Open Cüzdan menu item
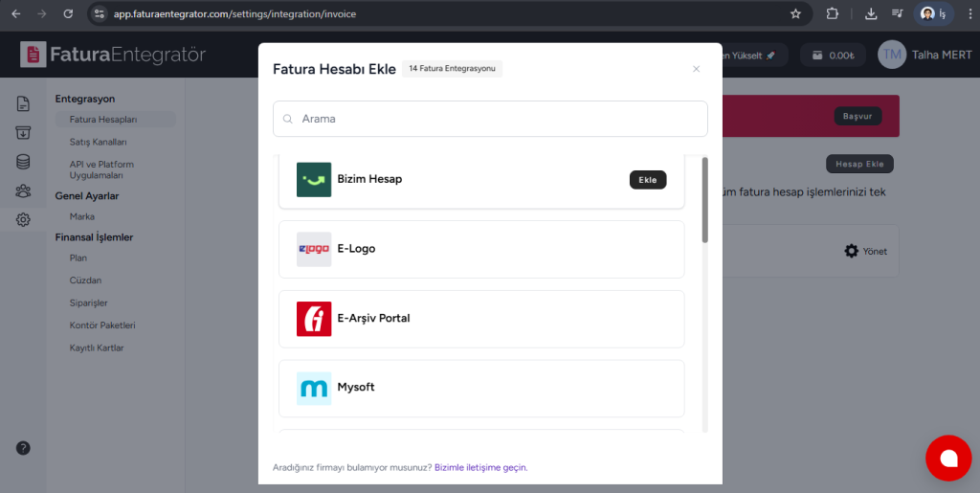 (85, 280)
